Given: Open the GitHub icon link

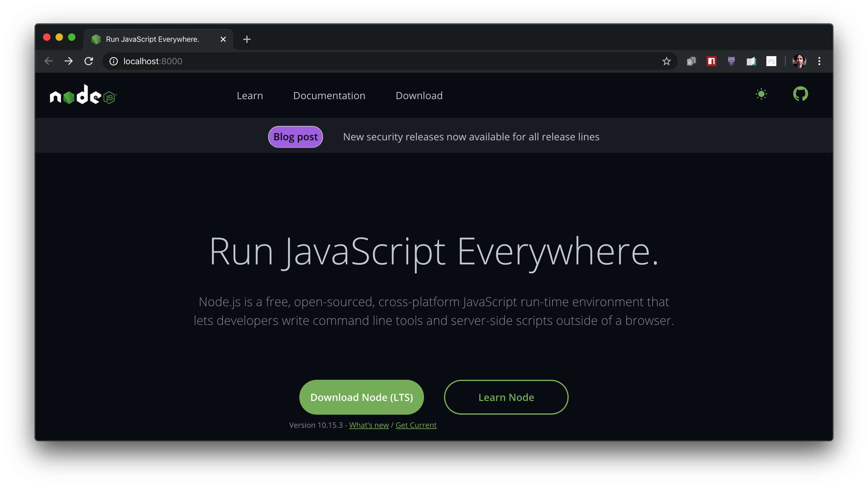Looking at the screenshot, I should point(800,94).
